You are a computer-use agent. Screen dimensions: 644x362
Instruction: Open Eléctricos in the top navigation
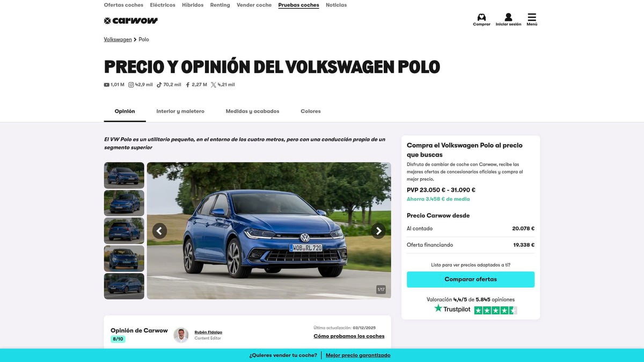tap(163, 5)
